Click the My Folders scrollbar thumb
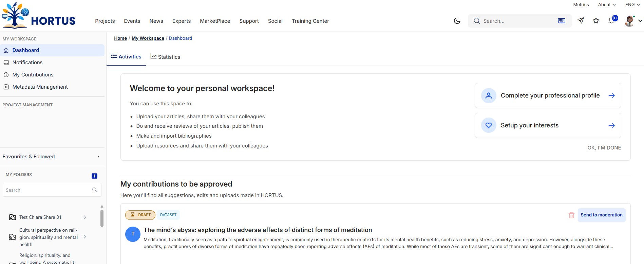Image resolution: width=644 pixels, height=264 pixels. tap(102, 218)
